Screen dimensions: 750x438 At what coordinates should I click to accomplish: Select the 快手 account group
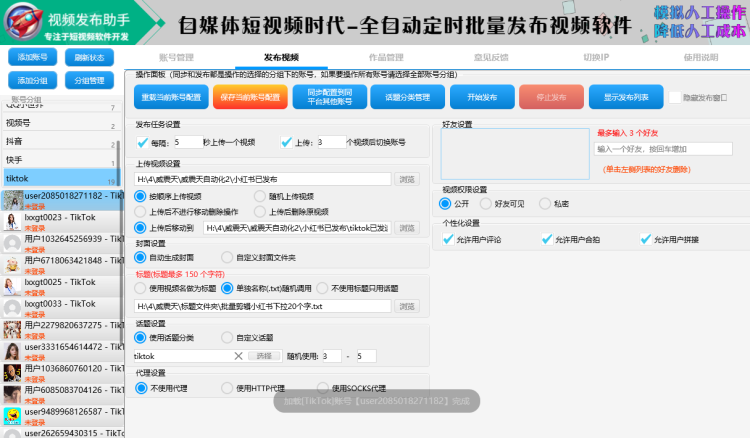pos(61,160)
